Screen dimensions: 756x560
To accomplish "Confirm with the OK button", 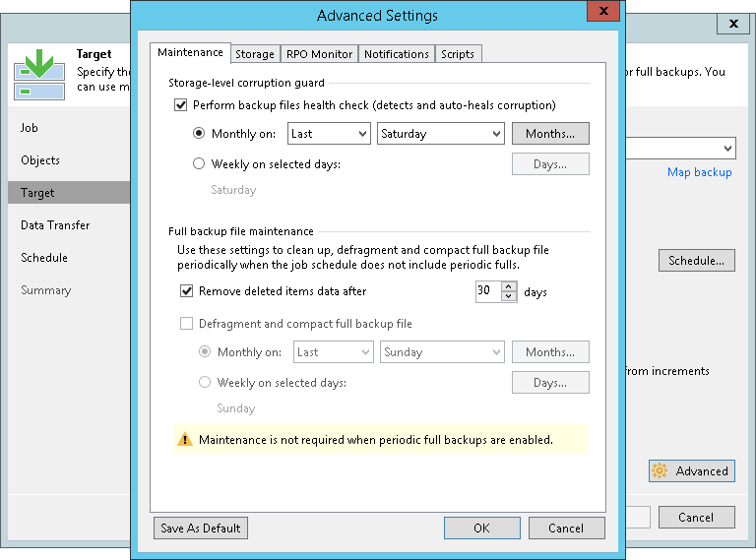I will [x=481, y=529].
